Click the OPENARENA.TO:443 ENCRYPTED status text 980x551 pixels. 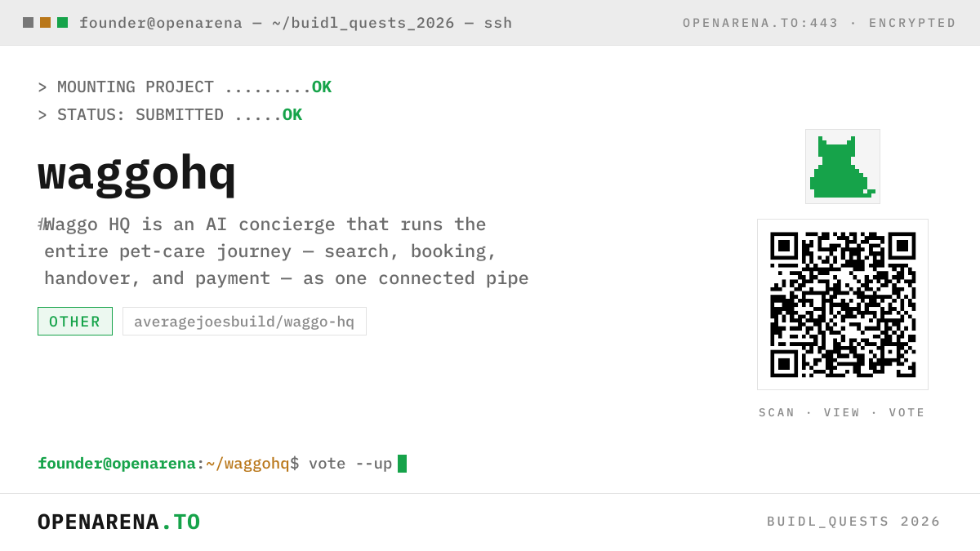(x=819, y=23)
